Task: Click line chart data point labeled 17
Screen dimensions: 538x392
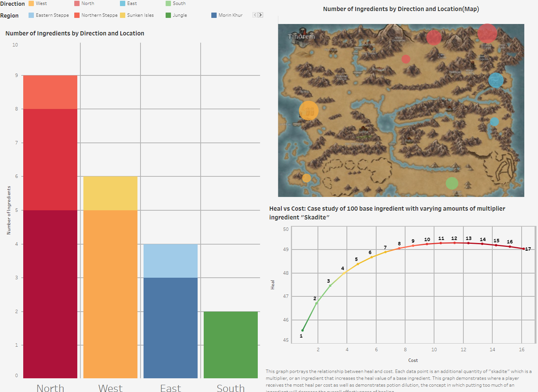Action: click(524, 249)
